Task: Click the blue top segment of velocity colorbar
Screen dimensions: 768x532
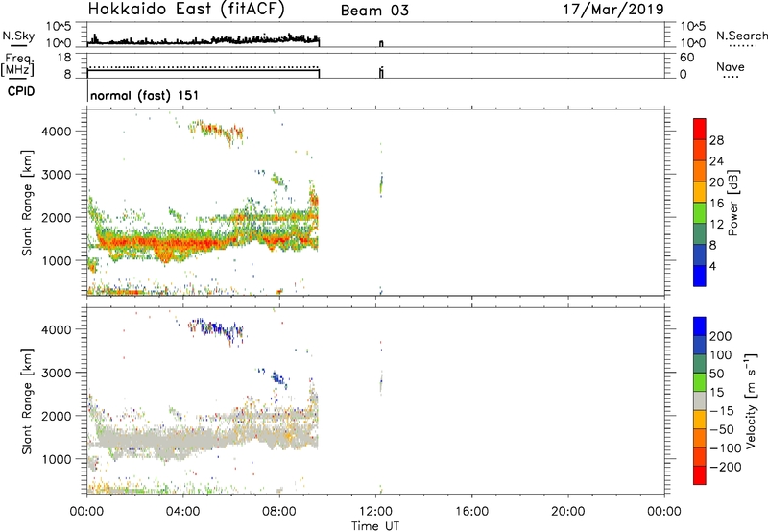Action: point(700,326)
